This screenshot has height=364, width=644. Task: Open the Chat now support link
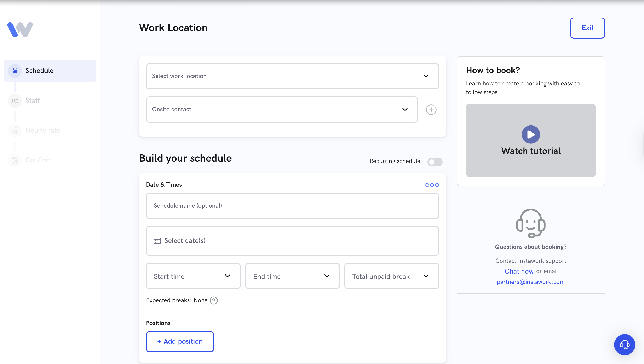coord(519,271)
